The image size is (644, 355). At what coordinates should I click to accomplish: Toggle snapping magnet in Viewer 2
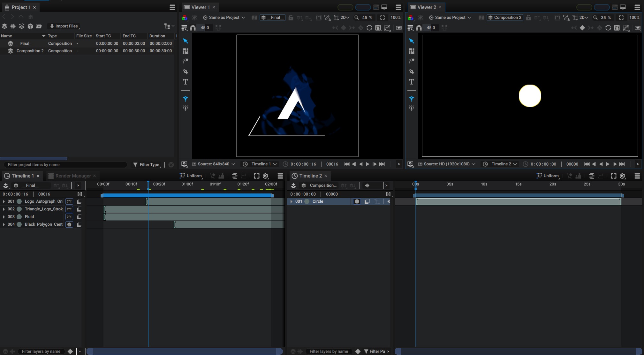click(419, 28)
